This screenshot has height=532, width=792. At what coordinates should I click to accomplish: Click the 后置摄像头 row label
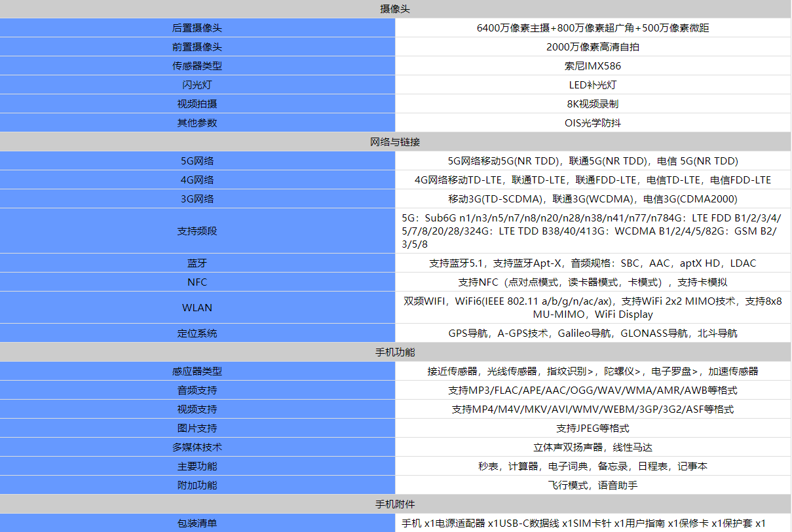click(x=197, y=28)
